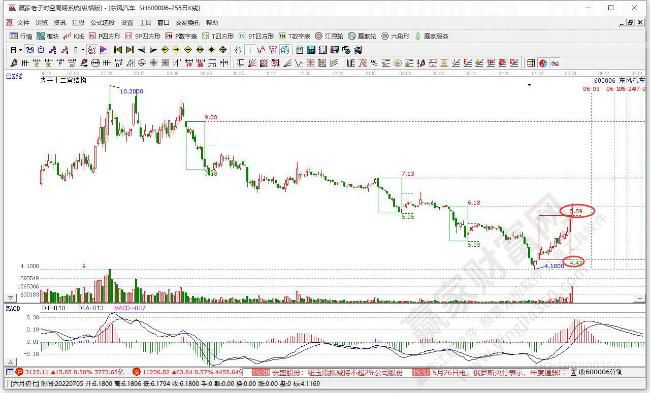The width and height of the screenshot is (650, 393).
Task: Toggle the infinity-loop icon next to red globe
Action: coord(555,63)
